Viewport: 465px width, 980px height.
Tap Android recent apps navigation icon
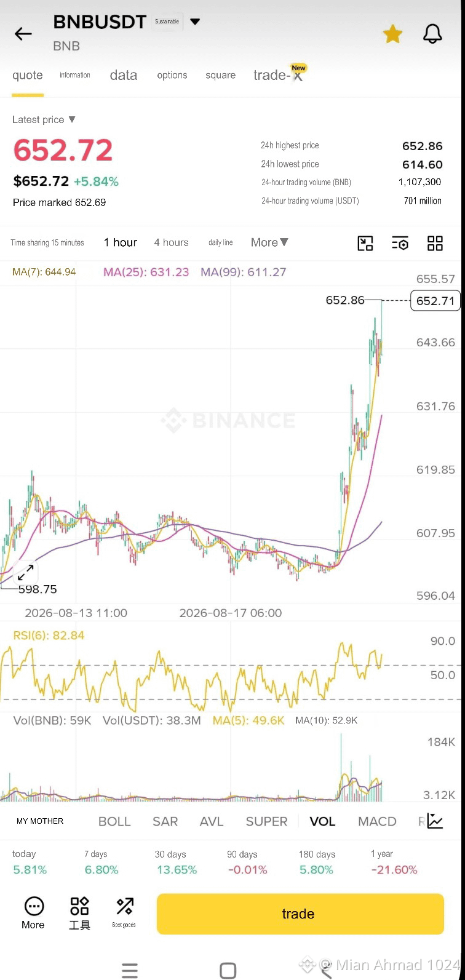(130, 970)
